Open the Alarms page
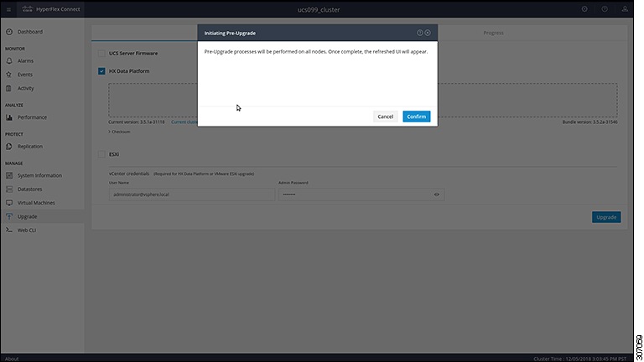Image resolution: width=644 pixels, height=362 pixels. click(x=25, y=60)
